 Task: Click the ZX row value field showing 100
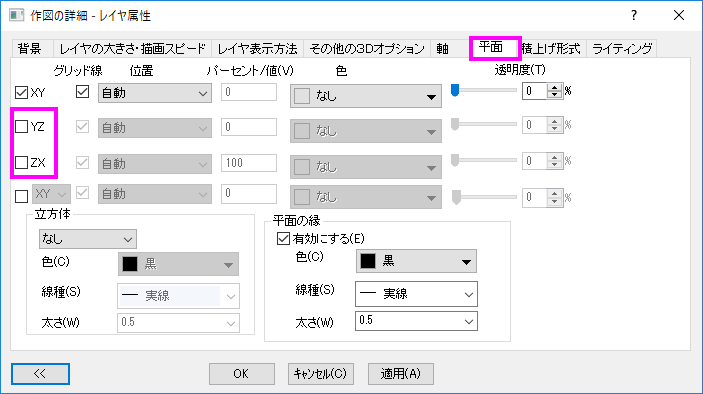click(x=249, y=163)
